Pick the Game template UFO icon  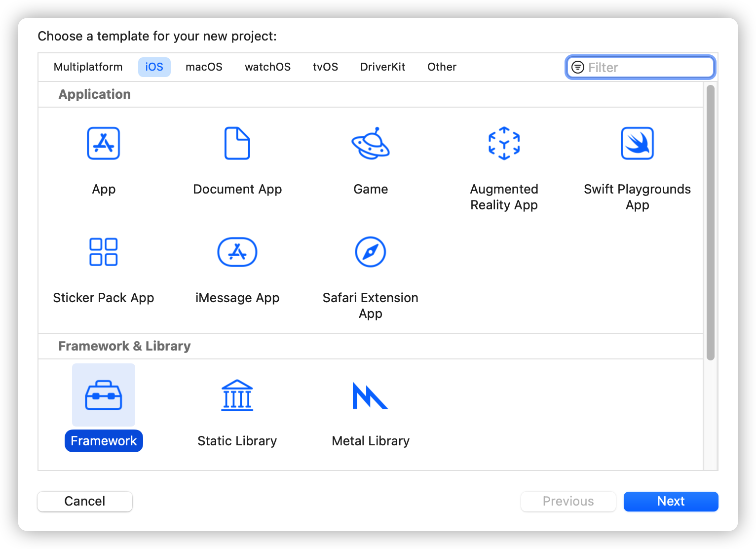click(371, 143)
